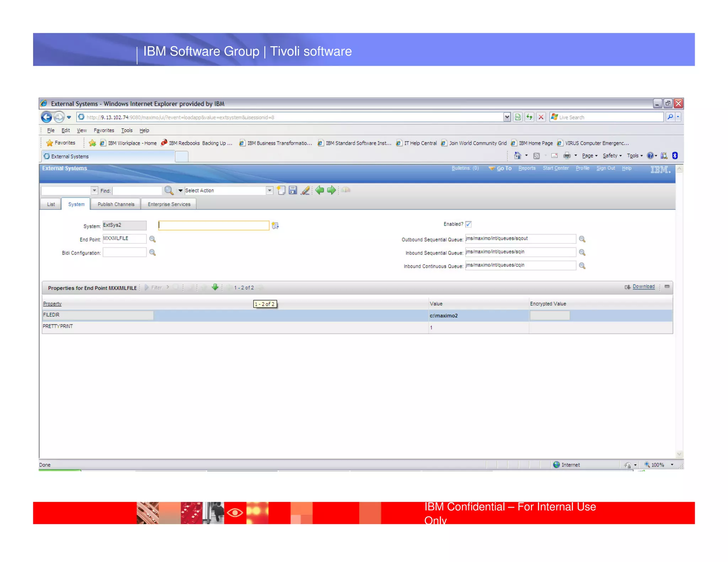
Task: Click browser back button
Action: coord(46,117)
